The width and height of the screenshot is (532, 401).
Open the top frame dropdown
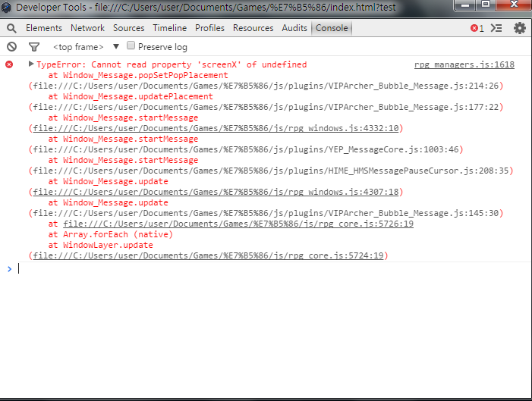click(86, 47)
